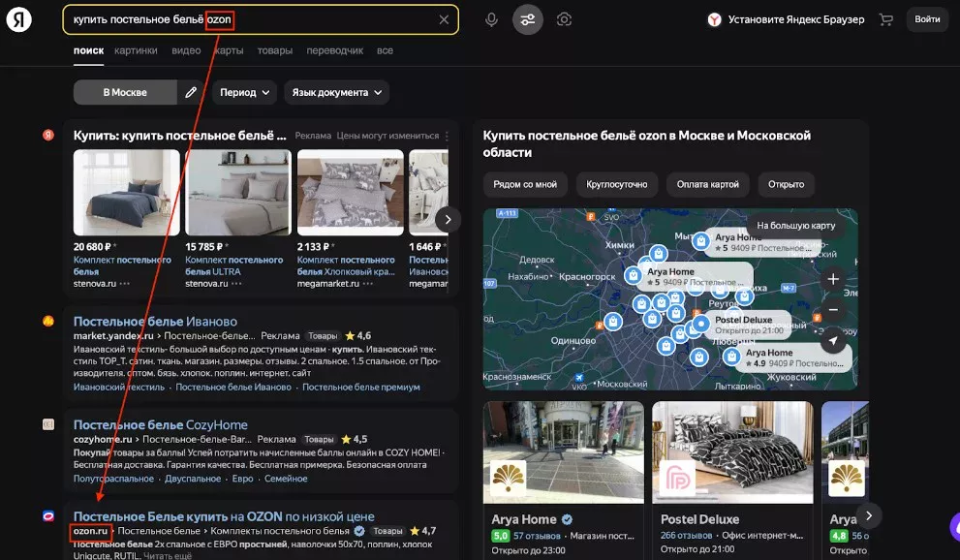Edit region with the pencil icon
Image resolution: width=960 pixels, height=560 pixels.
(191, 92)
